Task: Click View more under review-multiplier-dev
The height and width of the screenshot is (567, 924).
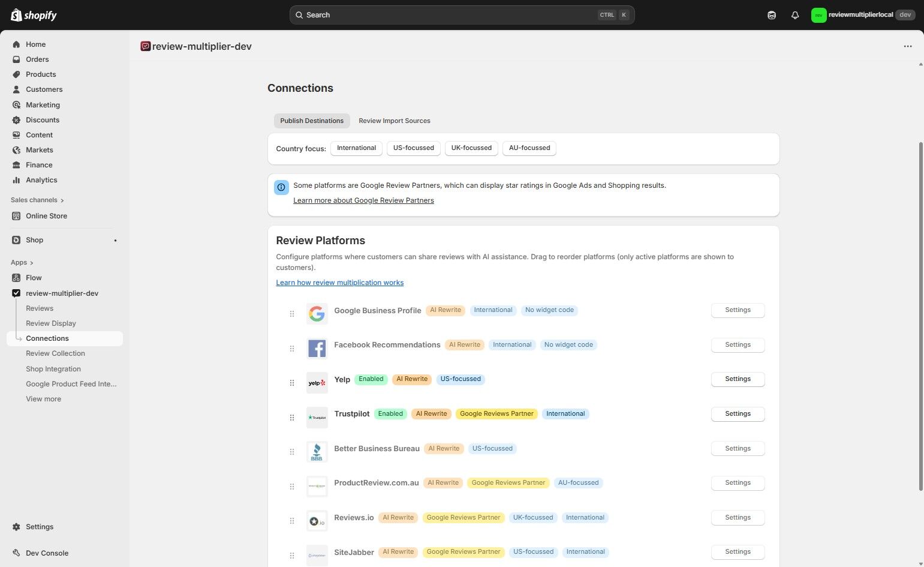Action: click(43, 399)
